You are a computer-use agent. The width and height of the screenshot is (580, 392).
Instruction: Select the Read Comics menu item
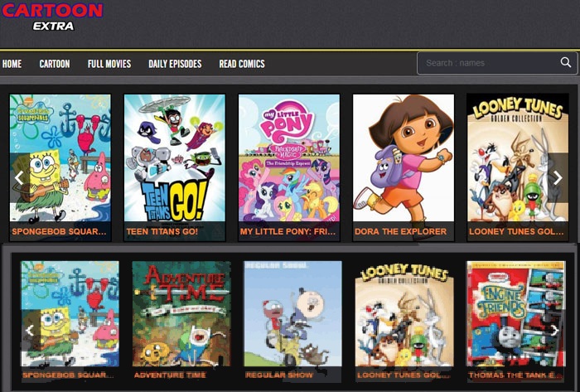click(x=242, y=64)
